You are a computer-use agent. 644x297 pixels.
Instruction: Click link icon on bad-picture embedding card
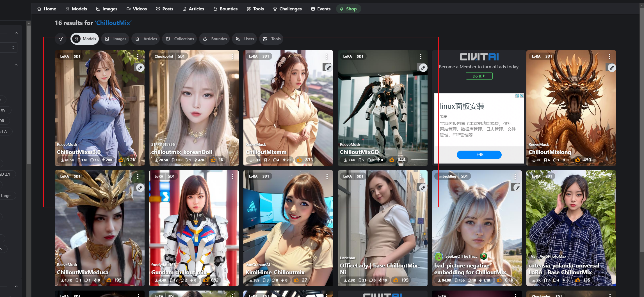coord(517,187)
